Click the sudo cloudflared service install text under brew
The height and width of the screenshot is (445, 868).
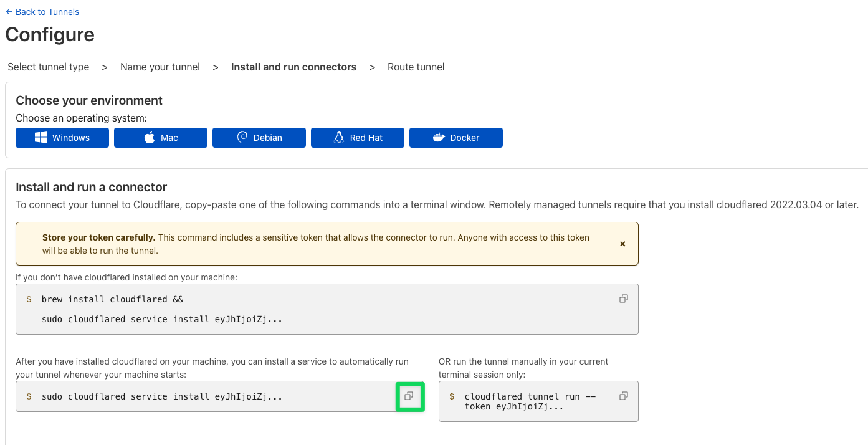pyautogui.click(x=162, y=319)
